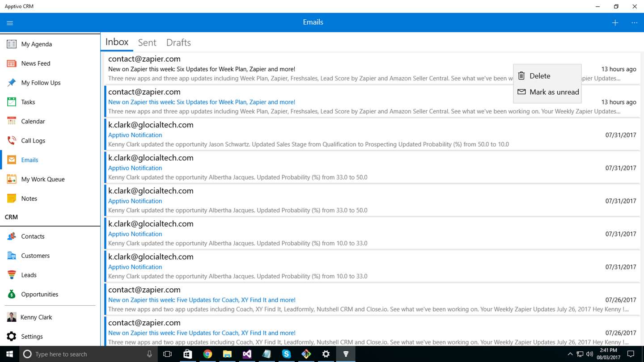Open Windows Settings gear in the taskbar
The width and height of the screenshot is (644, 362).
click(326, 354)
